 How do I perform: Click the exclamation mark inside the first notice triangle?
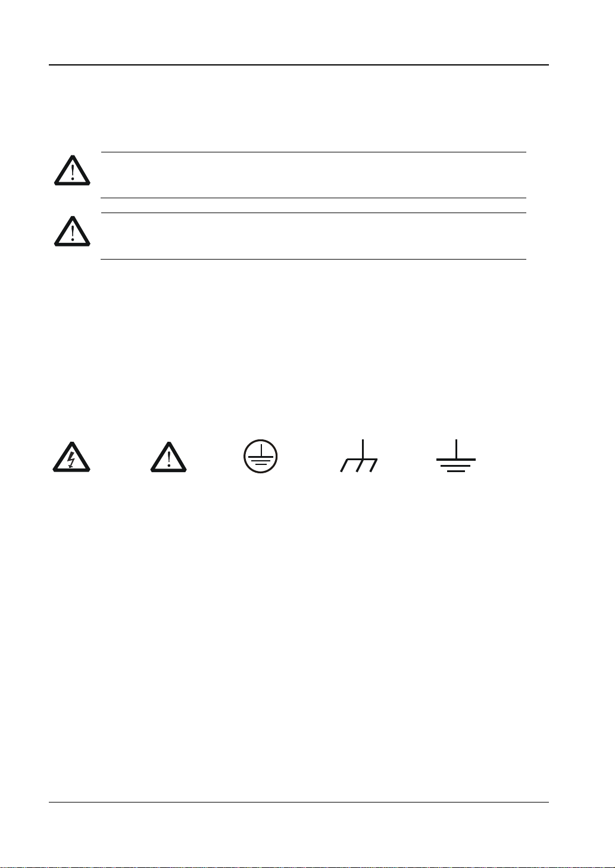coord(72,172)
